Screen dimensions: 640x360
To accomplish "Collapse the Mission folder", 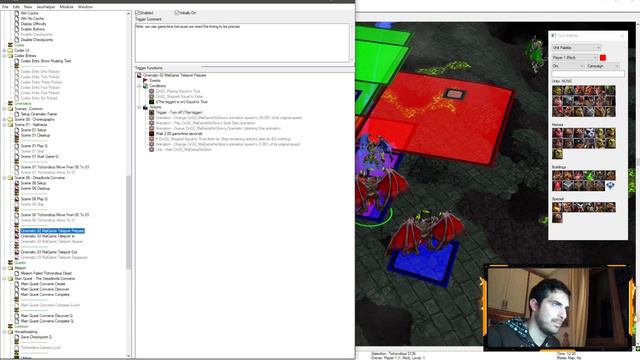I will [x=4, y=268].
